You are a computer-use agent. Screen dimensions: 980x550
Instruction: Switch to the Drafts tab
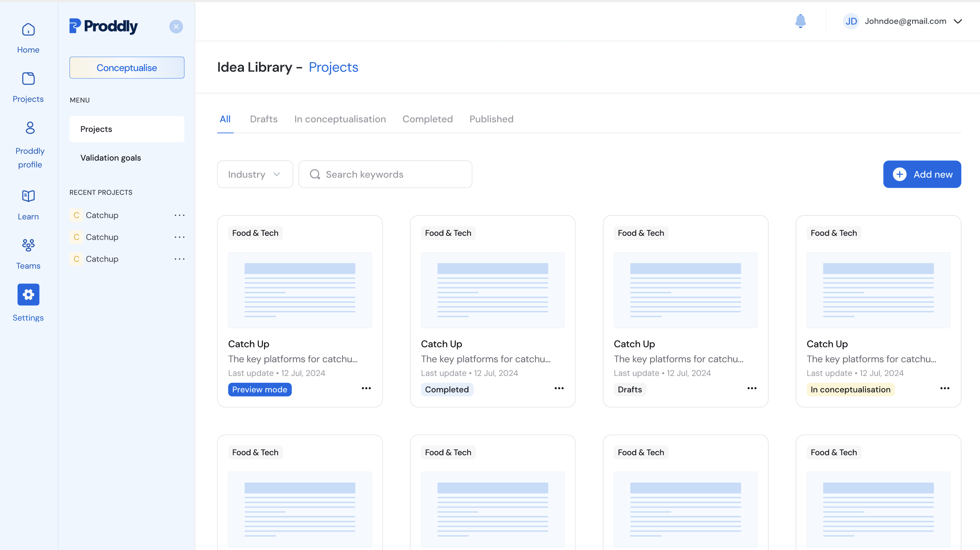click(x=264, y=119)
